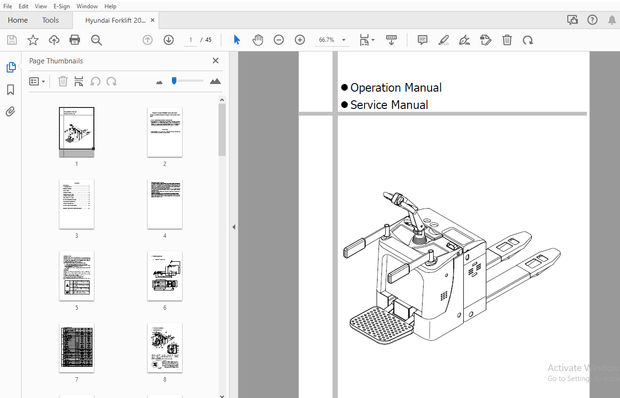Viewport: 620px width, 398px height.
Task: Rotate the page with toolbar rotate icon
Action: 528,40
